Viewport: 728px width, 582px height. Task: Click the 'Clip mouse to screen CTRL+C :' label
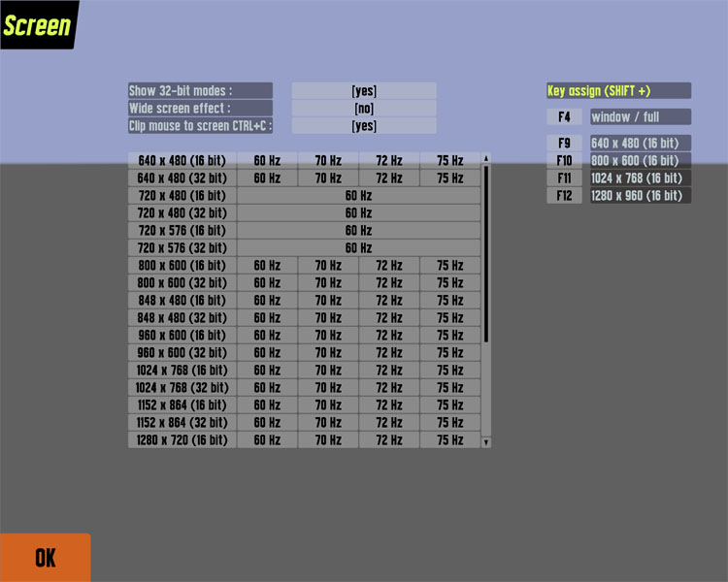click(x=200, y=126)
